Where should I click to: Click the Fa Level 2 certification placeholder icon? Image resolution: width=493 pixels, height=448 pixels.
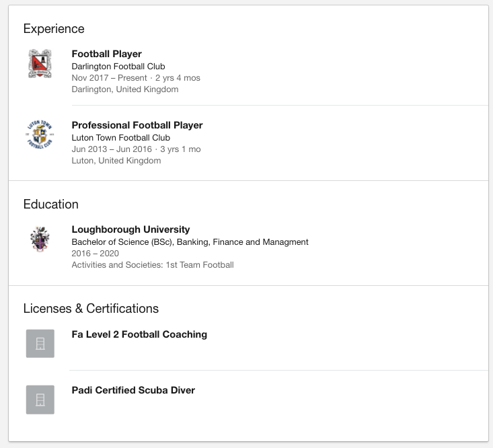point(40,344)
